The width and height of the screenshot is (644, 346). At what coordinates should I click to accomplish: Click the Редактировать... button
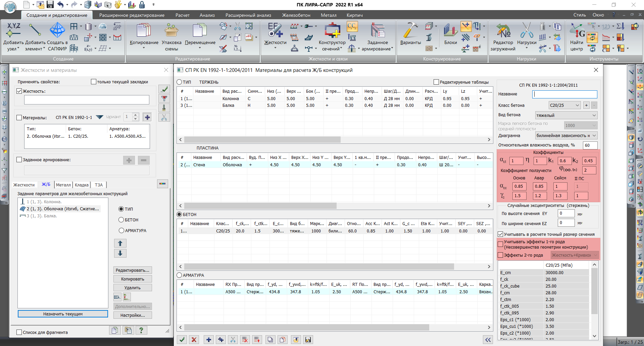(x=133, y=270)
